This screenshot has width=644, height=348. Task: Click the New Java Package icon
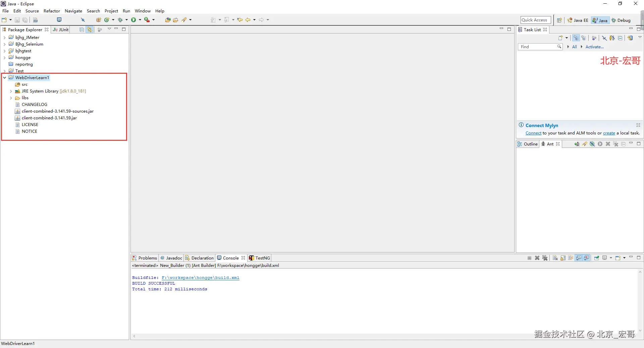point(99,20)
